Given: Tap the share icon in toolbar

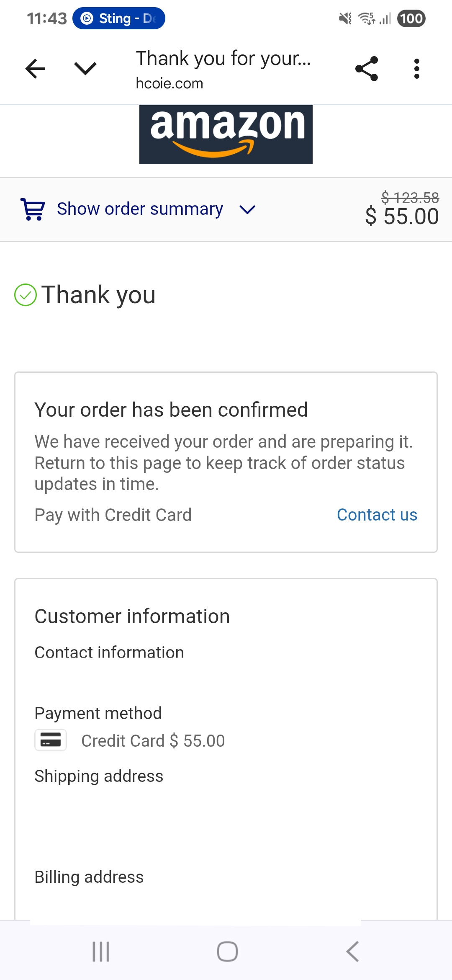Looking at the screenshot, I should 366,69.
